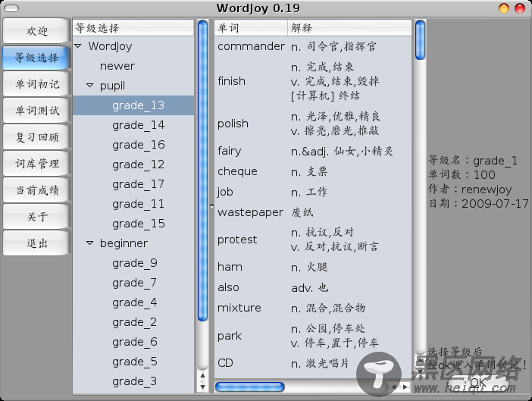The width and height of the screenshot is (532, 401).
Task: Click the horizontal scrollbar right arrow
Action: tap(405, 387)
